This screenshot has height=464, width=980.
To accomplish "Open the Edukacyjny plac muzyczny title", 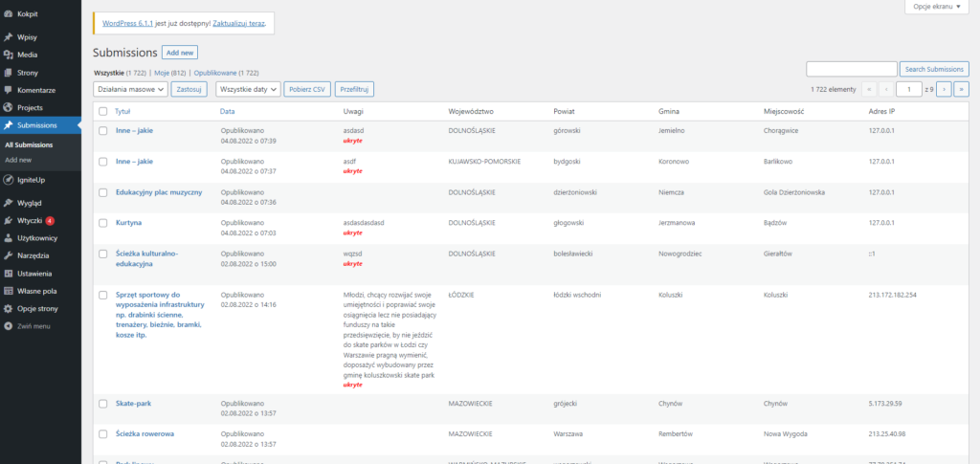I will point(159,192).
